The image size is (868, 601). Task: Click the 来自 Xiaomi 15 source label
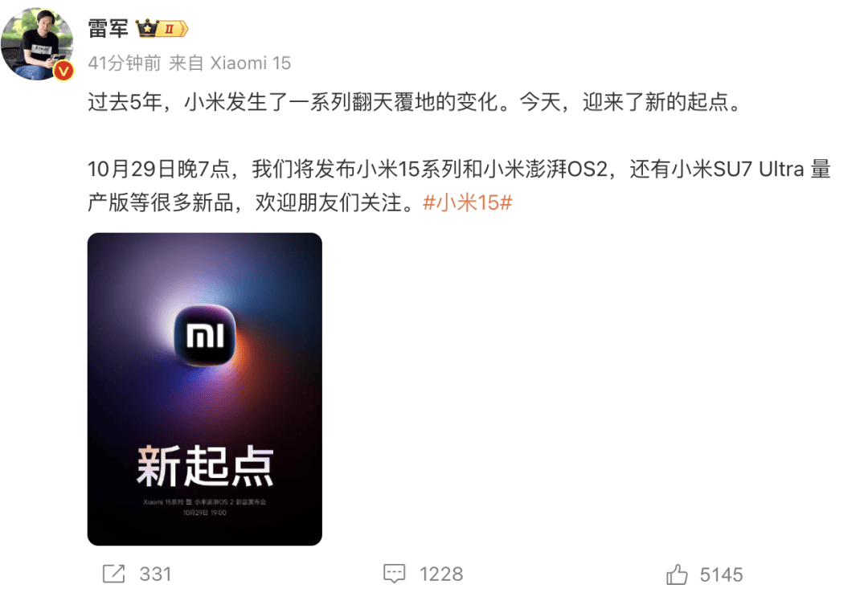pyautogui.click(x=230, y=63)
